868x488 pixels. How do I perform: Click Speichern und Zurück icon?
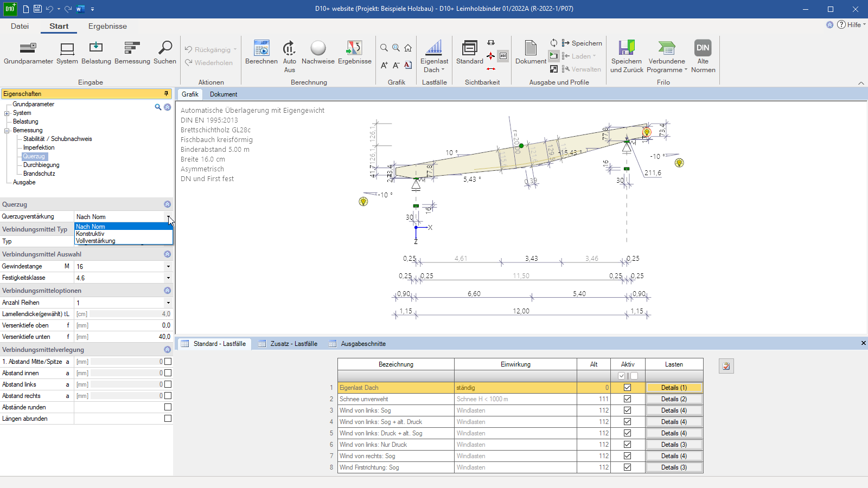point(627,48)
